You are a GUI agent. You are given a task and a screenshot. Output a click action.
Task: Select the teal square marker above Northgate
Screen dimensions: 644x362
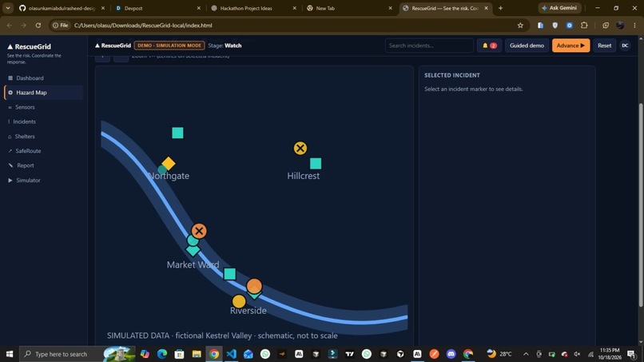177,133
